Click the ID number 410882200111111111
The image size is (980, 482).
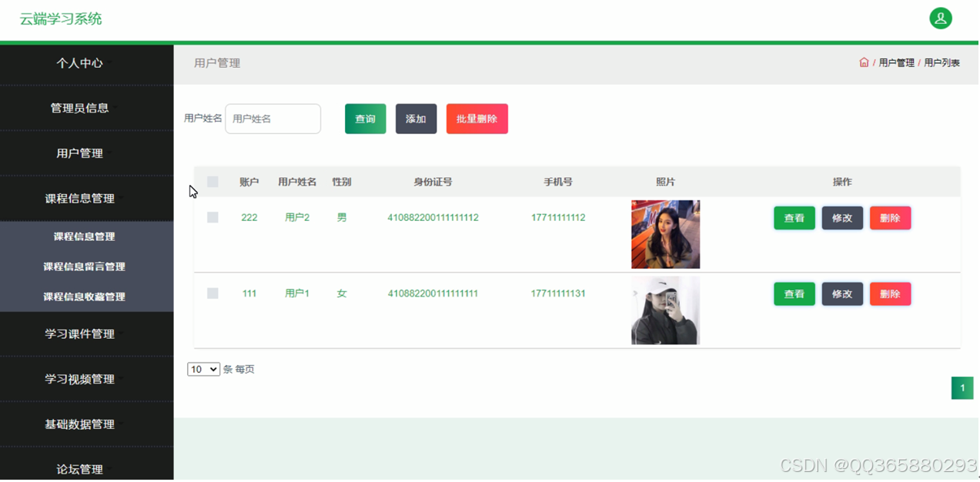tap(433, 293)
